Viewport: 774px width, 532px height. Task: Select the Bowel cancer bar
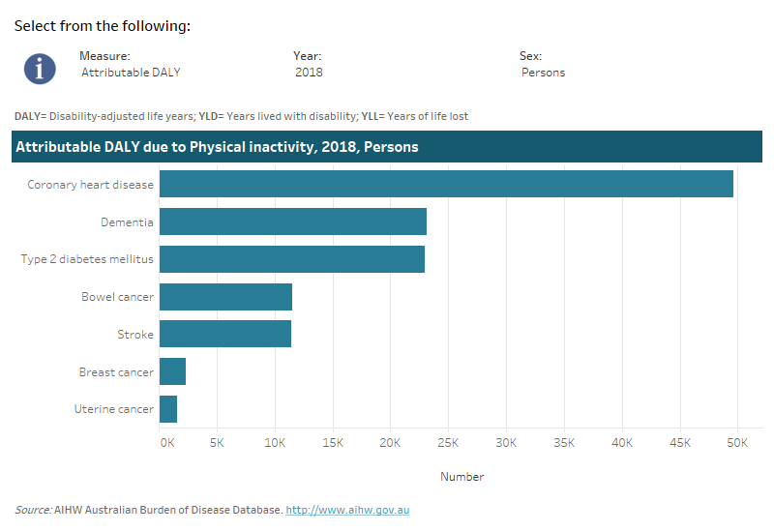point(225,297)
